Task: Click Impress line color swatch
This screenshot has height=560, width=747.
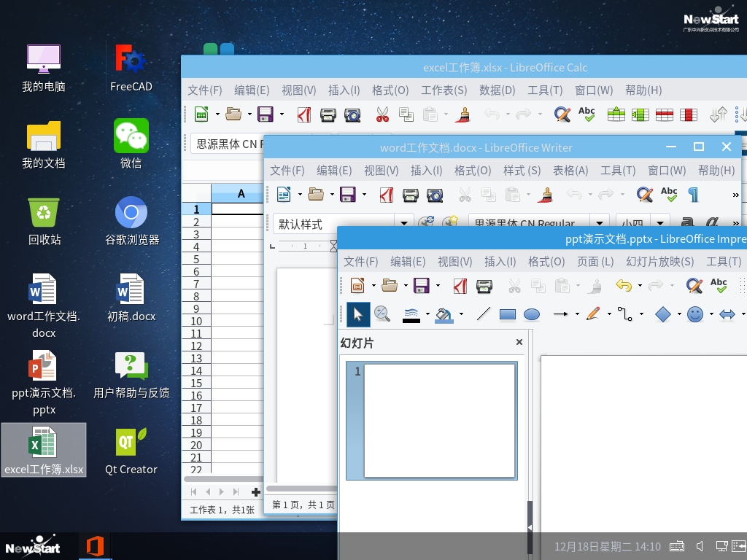Action: (411, 315)
